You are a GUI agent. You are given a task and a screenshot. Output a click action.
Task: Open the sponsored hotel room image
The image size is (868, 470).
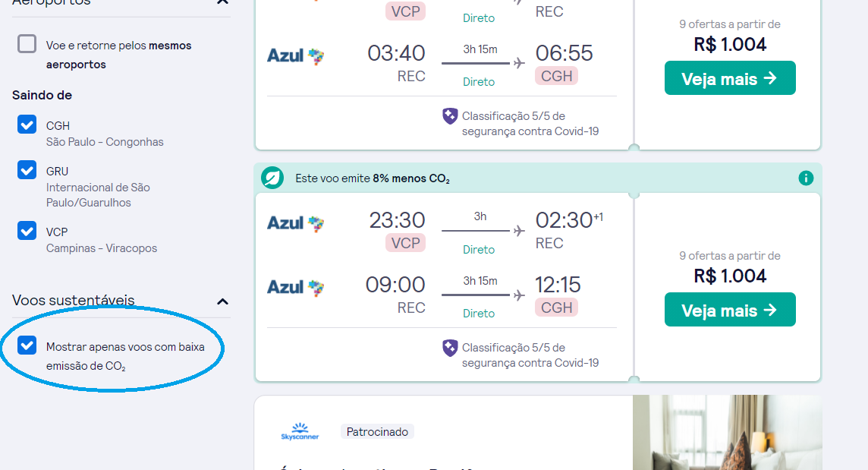[x=727, y=433]
